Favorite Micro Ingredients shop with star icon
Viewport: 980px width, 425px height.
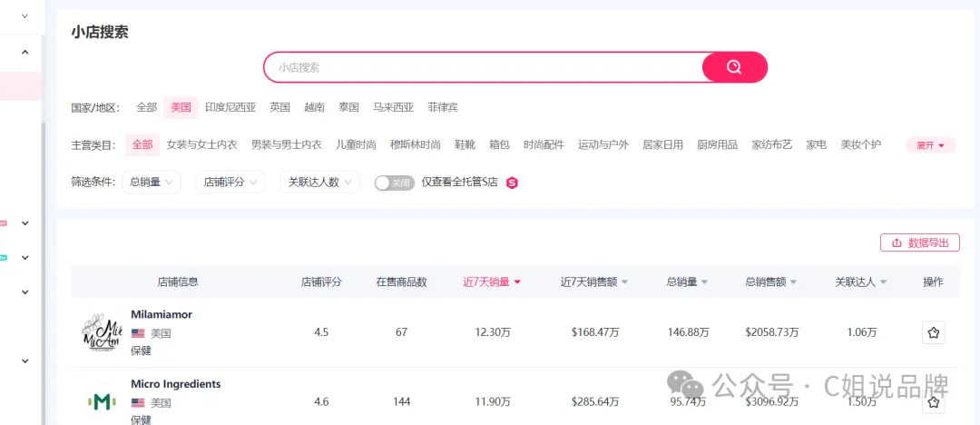(933, 402)
